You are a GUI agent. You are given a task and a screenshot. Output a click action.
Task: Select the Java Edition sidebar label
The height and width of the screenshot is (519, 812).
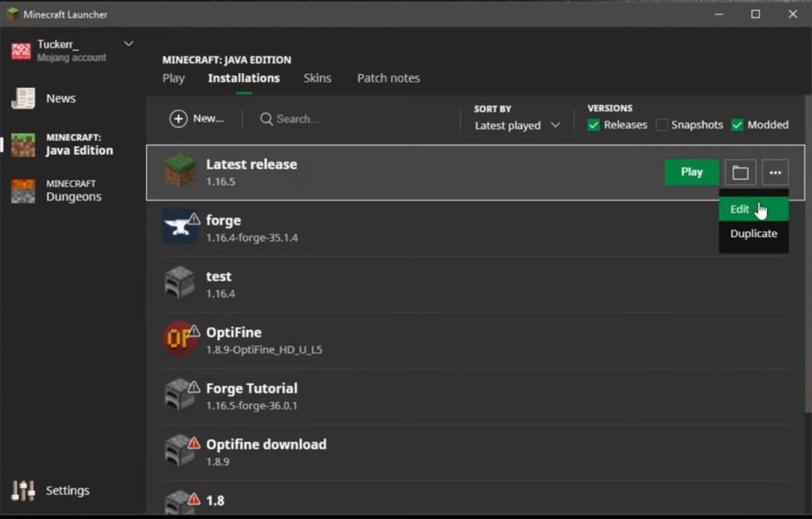[79, 151]
